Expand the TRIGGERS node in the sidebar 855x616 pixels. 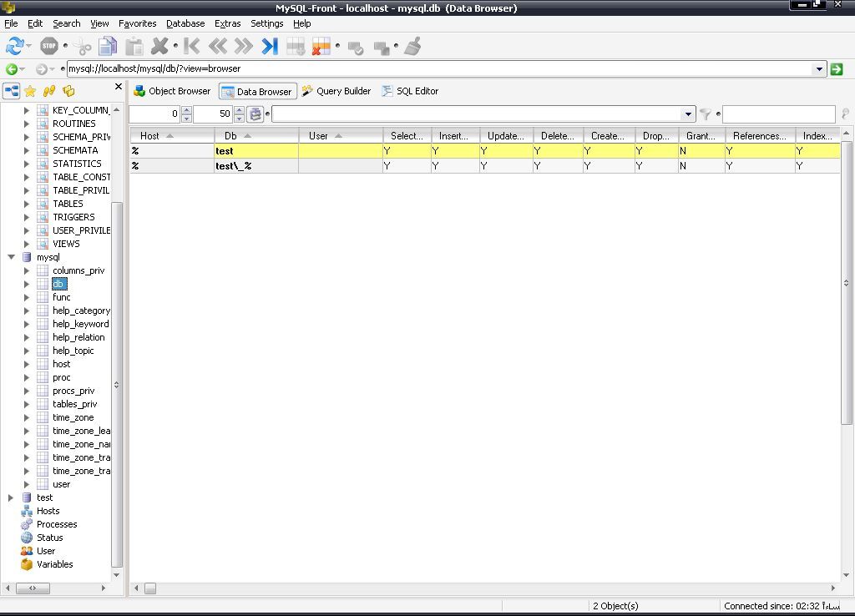pyautogui.click(x=26, y=217)
